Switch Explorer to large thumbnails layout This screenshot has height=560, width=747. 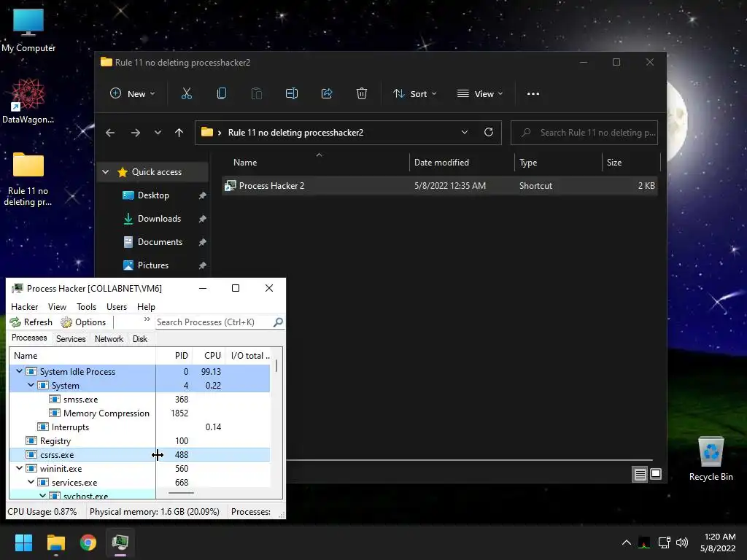pyautogui.click(x=656, y=474)
